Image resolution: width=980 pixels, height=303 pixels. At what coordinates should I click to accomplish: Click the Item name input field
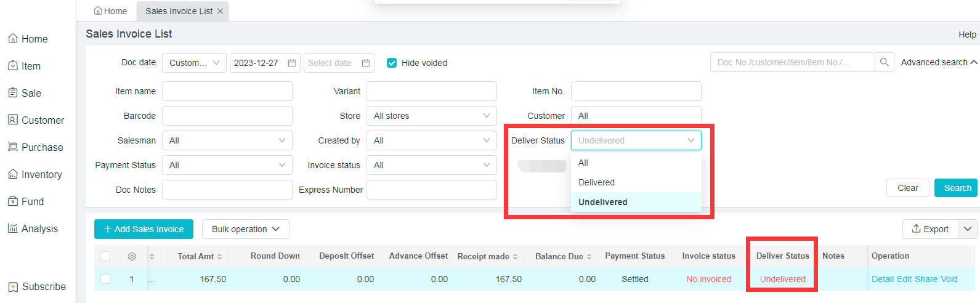coord(227,91)
